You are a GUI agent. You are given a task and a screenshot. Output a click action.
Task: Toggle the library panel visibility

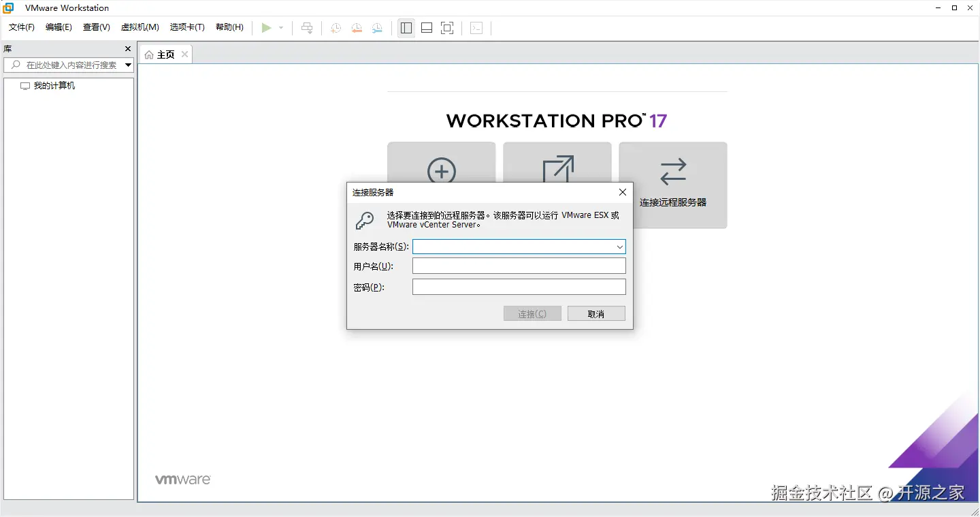coord(406,27)
